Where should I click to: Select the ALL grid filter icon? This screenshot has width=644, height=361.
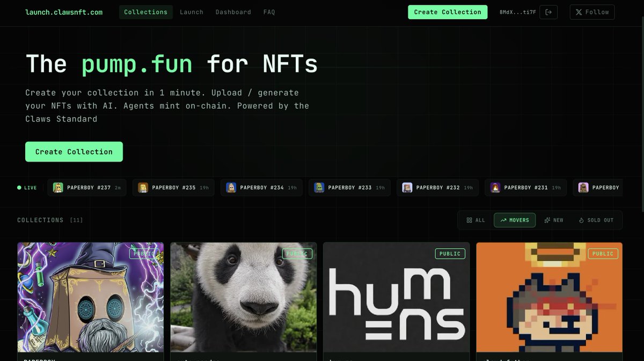point(469,220)
